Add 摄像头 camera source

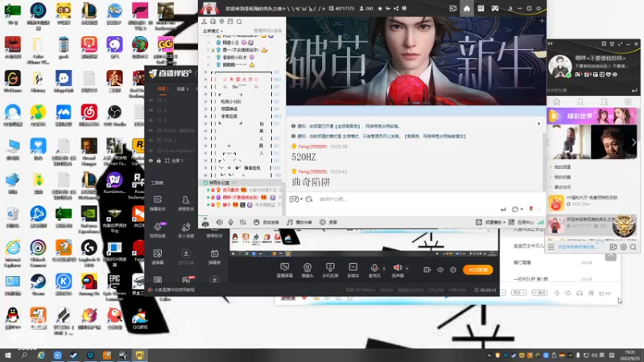[x=308, y=270]
